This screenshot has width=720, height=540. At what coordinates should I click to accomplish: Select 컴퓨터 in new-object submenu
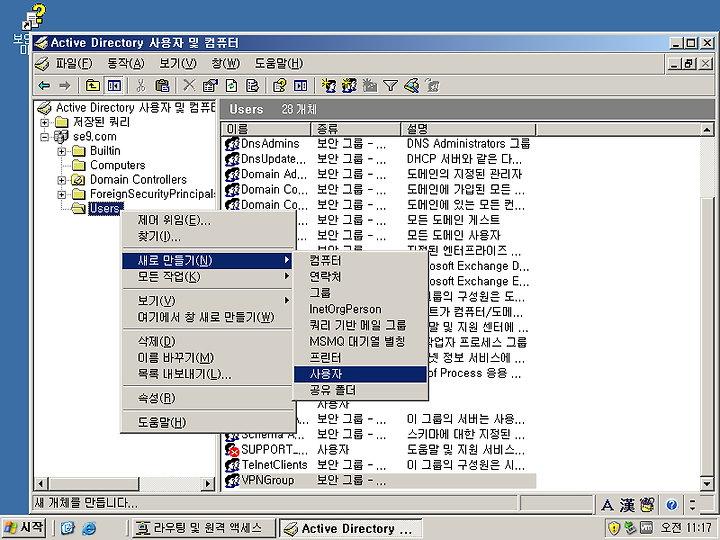click(360, 261)
